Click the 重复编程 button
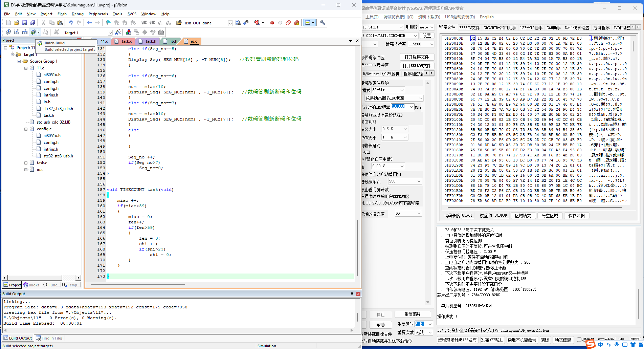Viewport: 644px width, 349px height. 413,314
